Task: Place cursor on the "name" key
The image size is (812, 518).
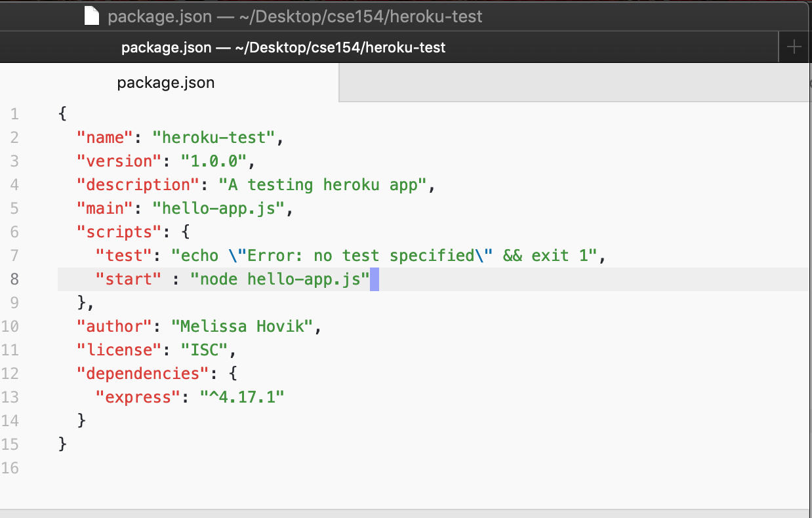Action: pyautogui.click(x=105, y=138)
